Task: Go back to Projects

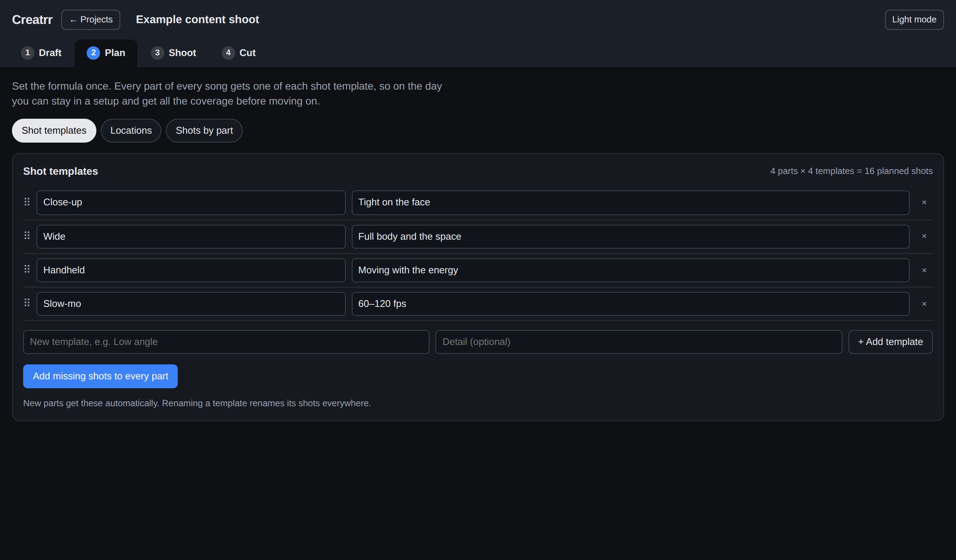Action: click(x=91, y=20)
